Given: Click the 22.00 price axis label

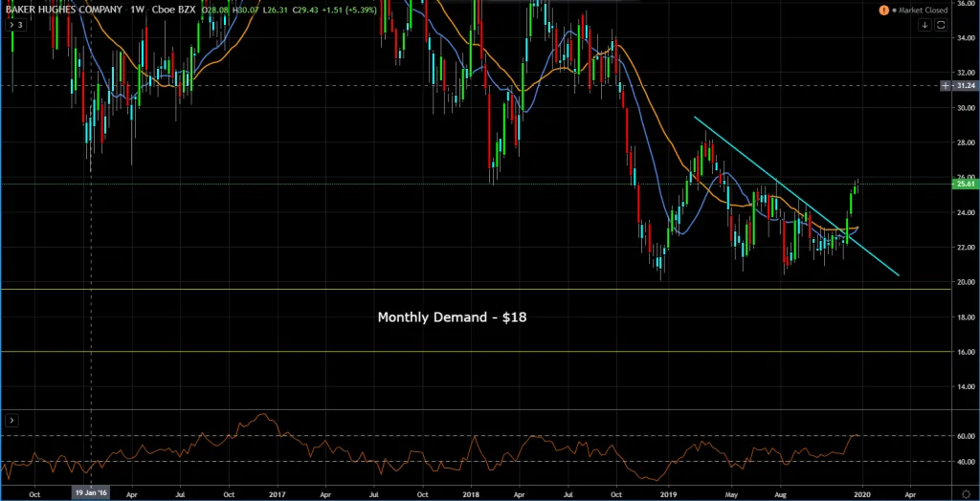Looking at the screenshot, I should [x=967, y=248].
